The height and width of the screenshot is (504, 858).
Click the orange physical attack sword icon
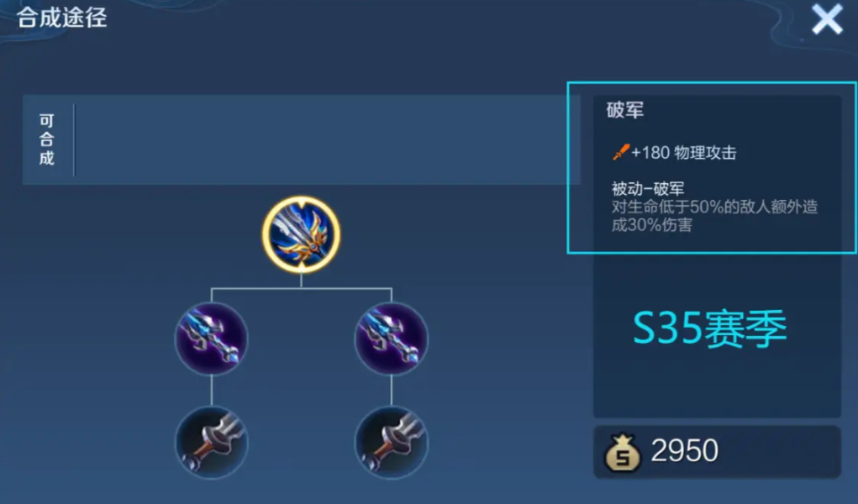pos(620,151)
